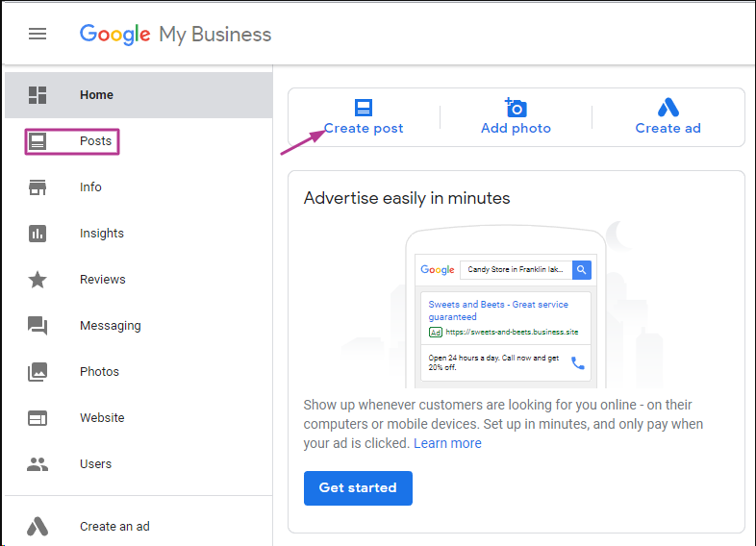The width and height of the screenshot is (756, 546).
Task: Click the Create post link
Action: (364, 128)
